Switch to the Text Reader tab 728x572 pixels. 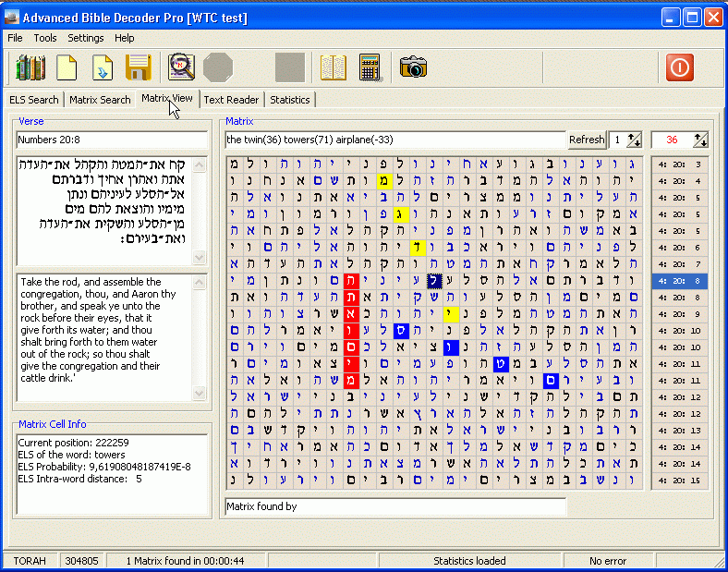click(231, 100)
